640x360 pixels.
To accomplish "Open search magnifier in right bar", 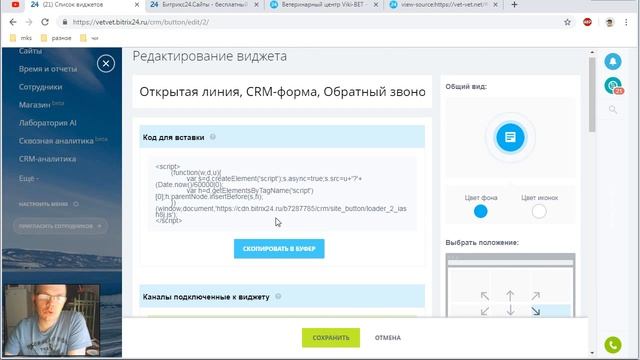I will pyautogui.click(x=613, y=109).
